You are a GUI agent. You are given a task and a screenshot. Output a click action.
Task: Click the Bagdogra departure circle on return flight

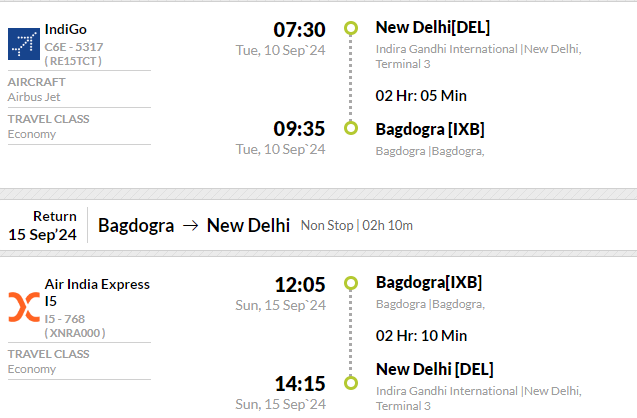pos(351,283)
